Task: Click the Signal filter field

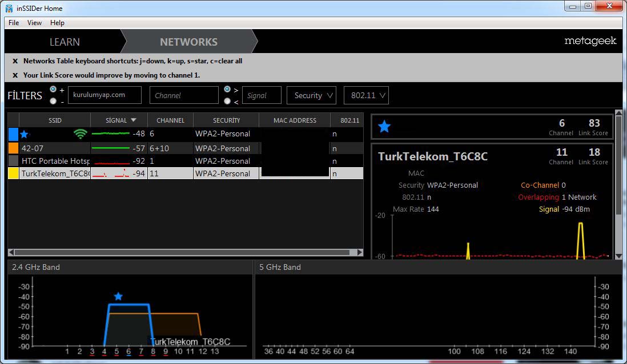Action: pyautogui.click(x=262, y=95)
